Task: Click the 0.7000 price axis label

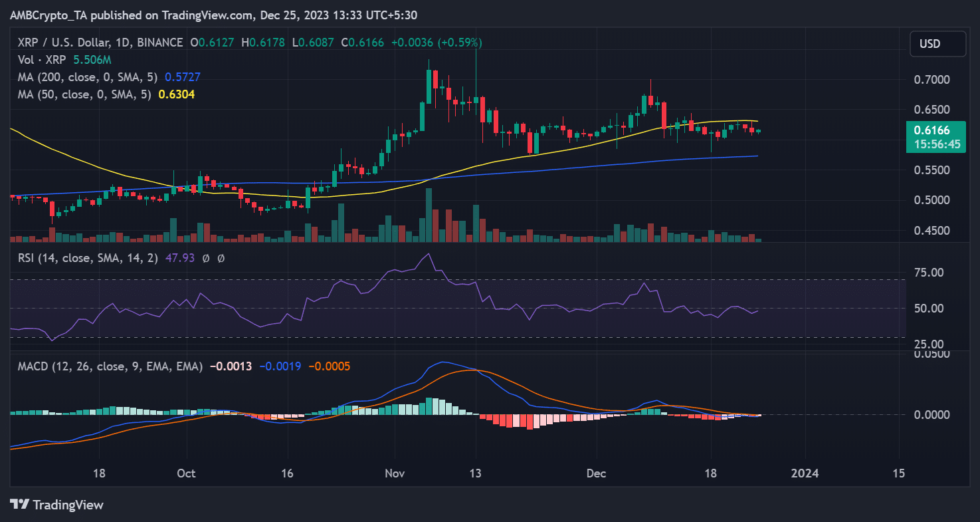Action: (933, 80)
